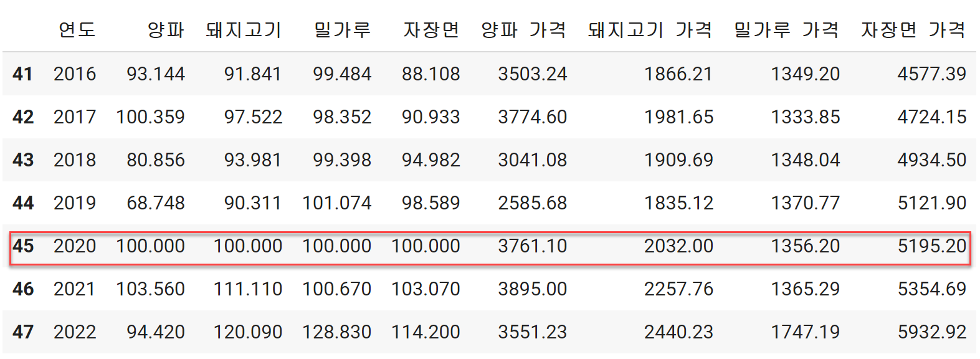Select the value 93.144
The width and height of the screenshot is (980, 359).
pos(156,74)
